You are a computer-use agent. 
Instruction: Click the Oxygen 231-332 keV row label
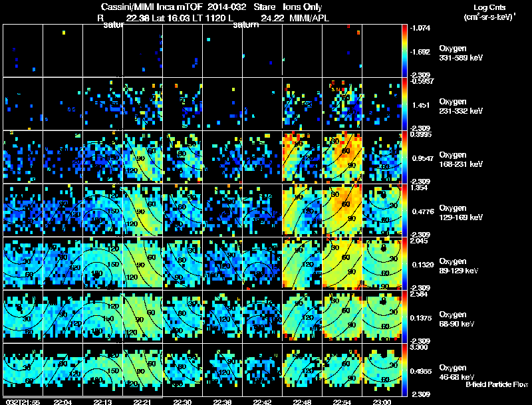pyautogui.click(x=461, y=106)
